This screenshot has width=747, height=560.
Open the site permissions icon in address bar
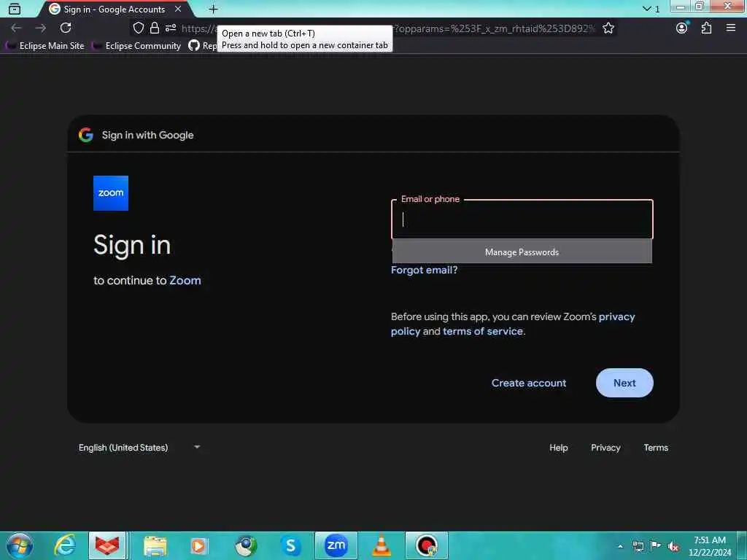[171, 28]
